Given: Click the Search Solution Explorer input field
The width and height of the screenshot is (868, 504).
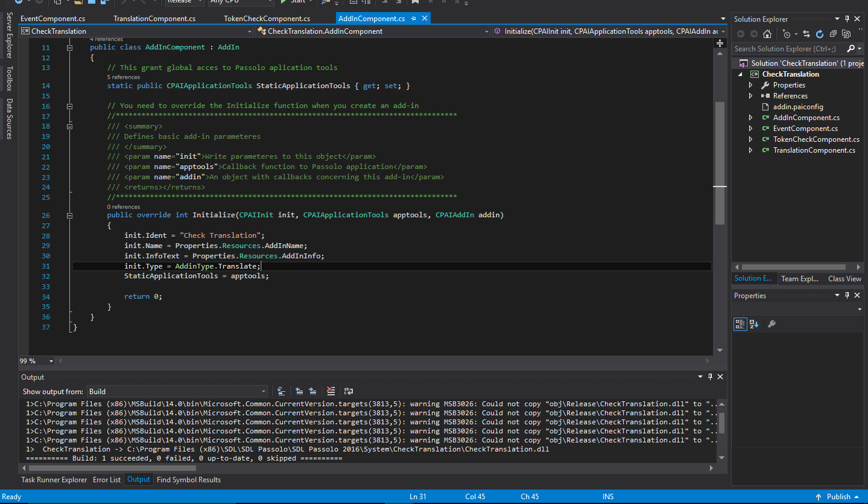Looking at the screenshot, I should coord(789,48).
